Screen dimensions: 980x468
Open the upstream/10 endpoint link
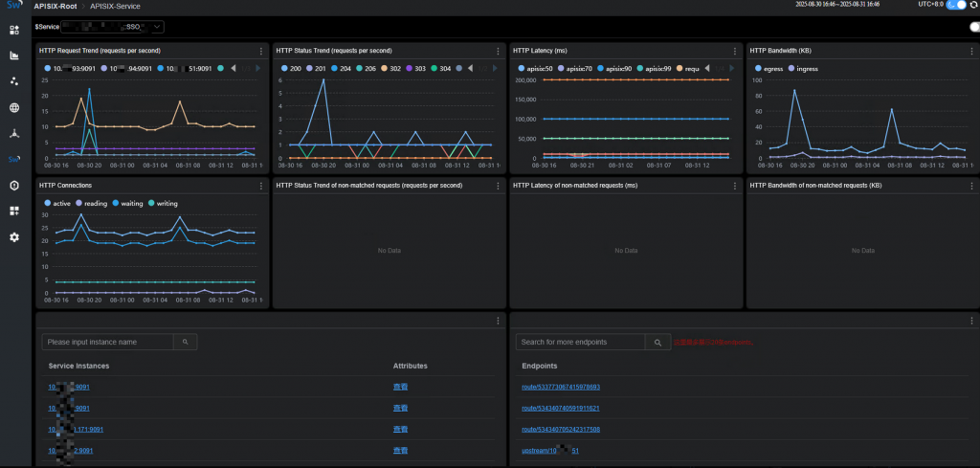click(550, 451)
